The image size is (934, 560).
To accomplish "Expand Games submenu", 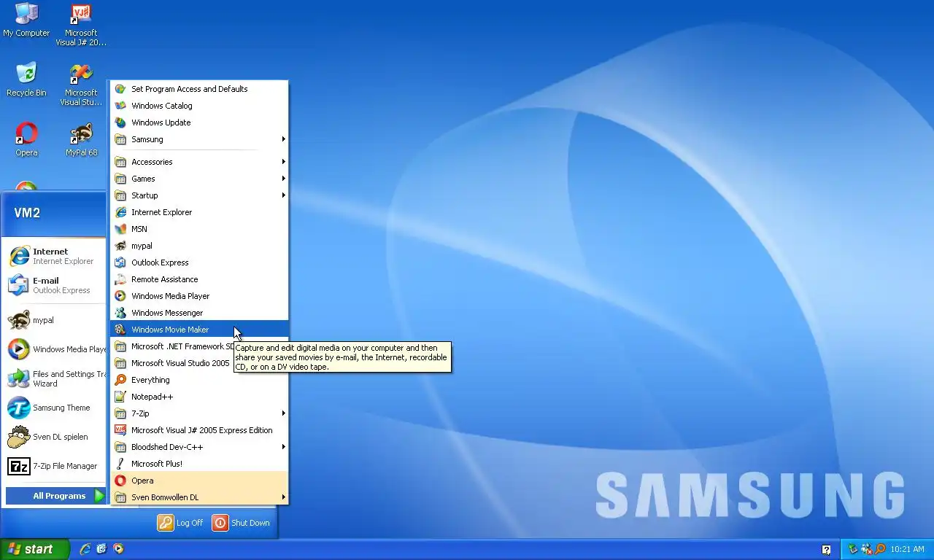I will (199, 179).
